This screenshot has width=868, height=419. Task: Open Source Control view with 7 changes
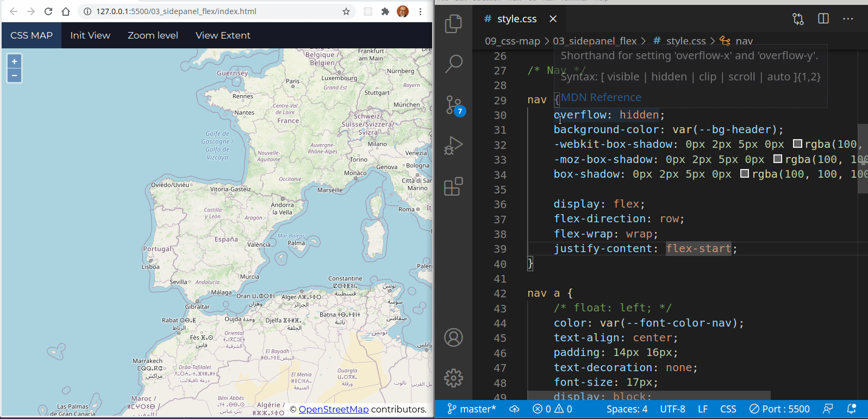point(453,105)
